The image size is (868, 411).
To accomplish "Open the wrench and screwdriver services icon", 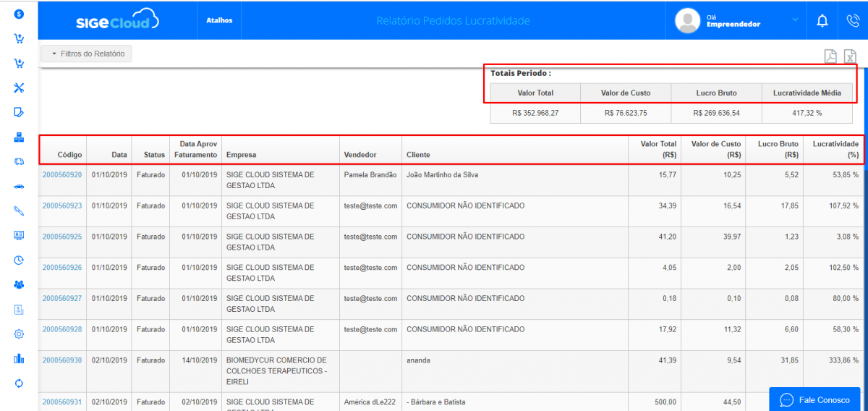I will [x=19, y=88].
